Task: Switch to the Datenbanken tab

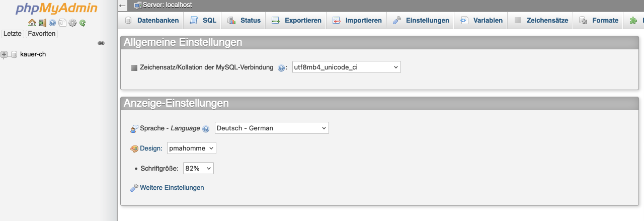Action: 152,21
